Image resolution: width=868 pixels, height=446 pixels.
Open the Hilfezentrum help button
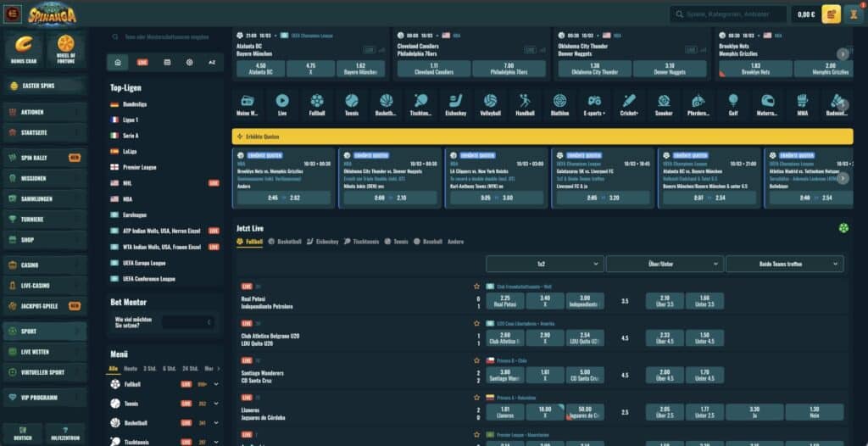[65, 434]
